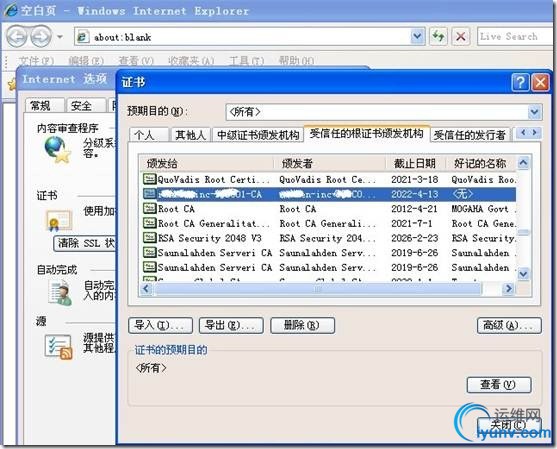Click the 导出(E)... button
The height and width of the screenshot is (449, 557).
[x=231, y=325]
